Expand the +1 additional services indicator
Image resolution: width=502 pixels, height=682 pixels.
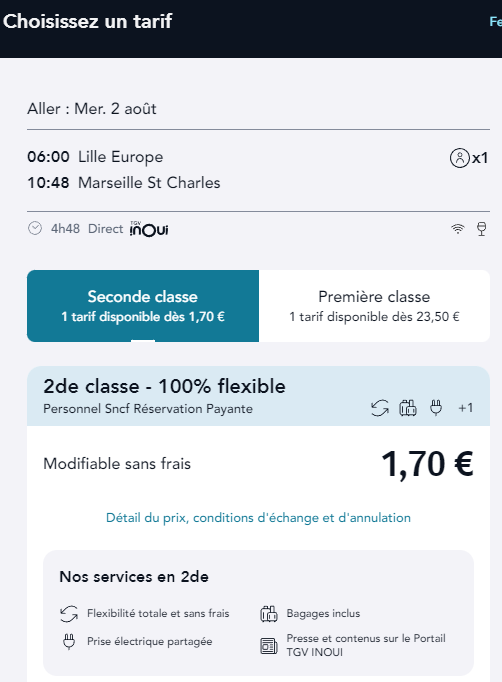tap(465, 408)
